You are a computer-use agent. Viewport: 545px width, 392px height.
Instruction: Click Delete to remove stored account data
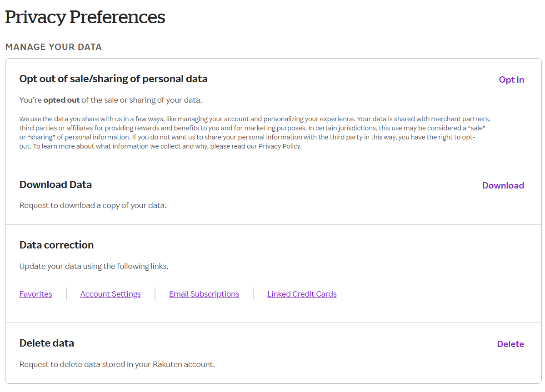coord(510,344)
